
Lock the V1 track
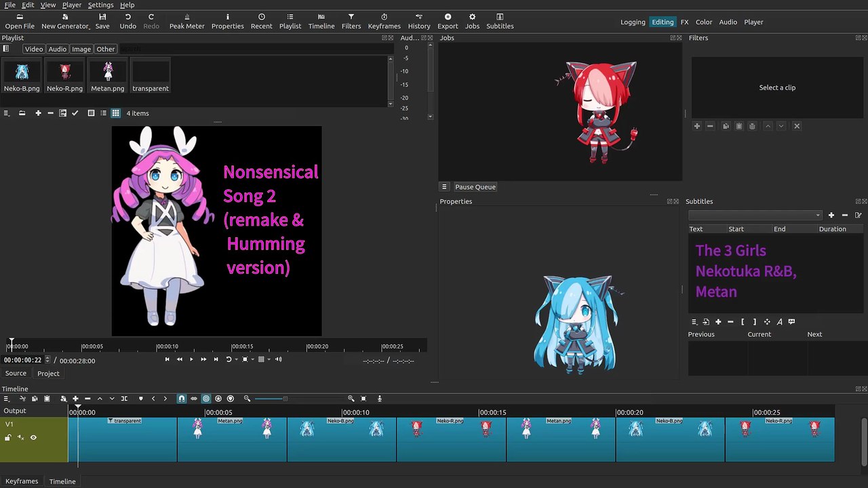(x=8, y=438)
